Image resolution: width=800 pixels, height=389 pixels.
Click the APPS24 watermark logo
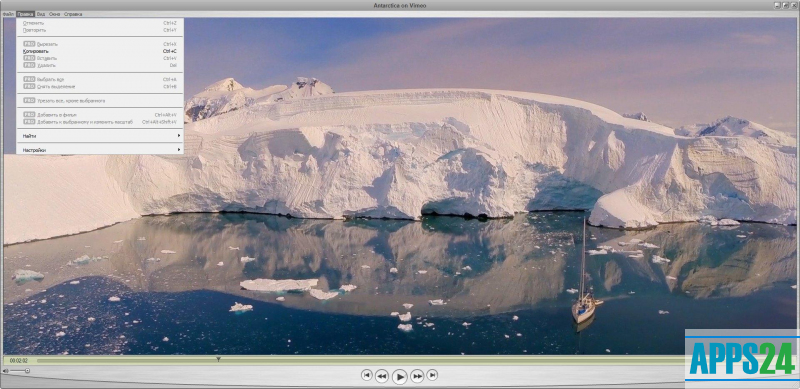742,359
